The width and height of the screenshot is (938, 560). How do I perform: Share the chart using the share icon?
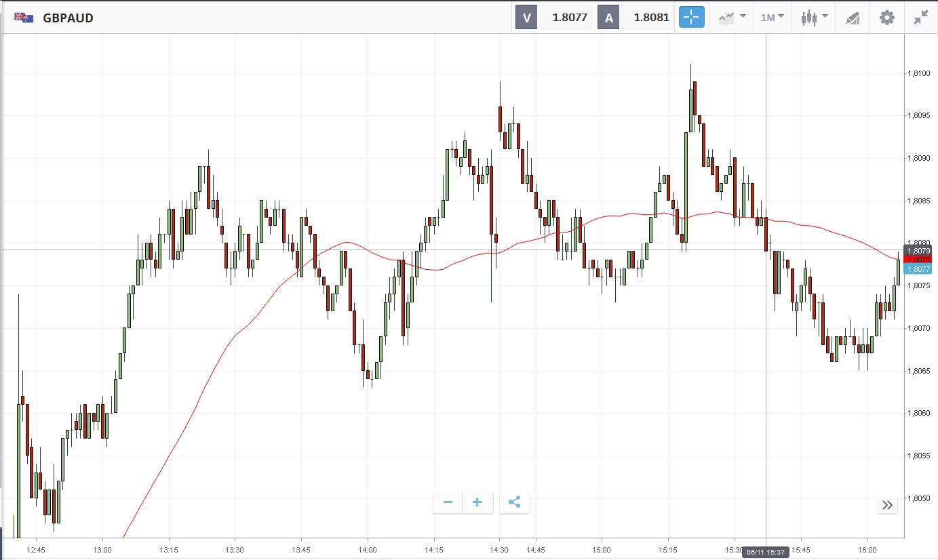[515, 502]
